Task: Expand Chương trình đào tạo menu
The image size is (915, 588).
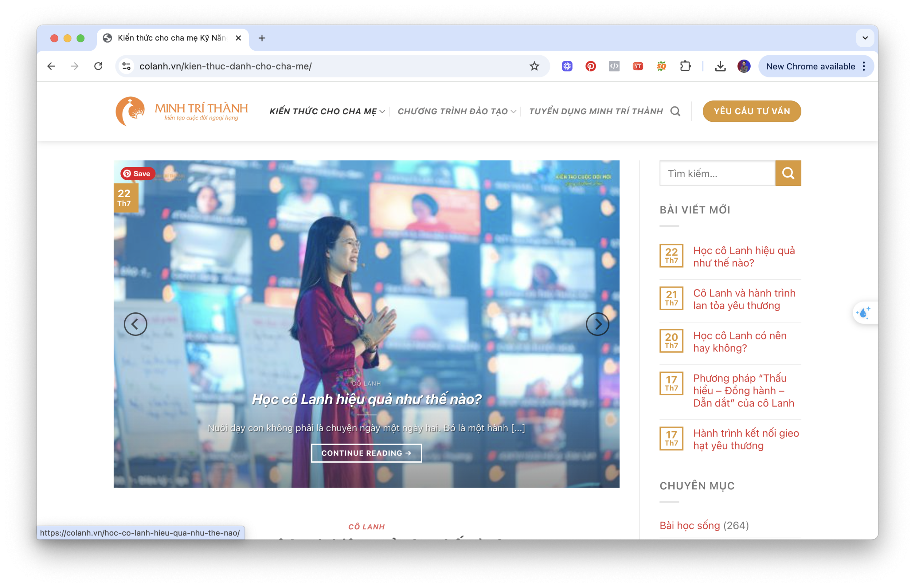Action: pyautogui.click(x=456, y=111)
